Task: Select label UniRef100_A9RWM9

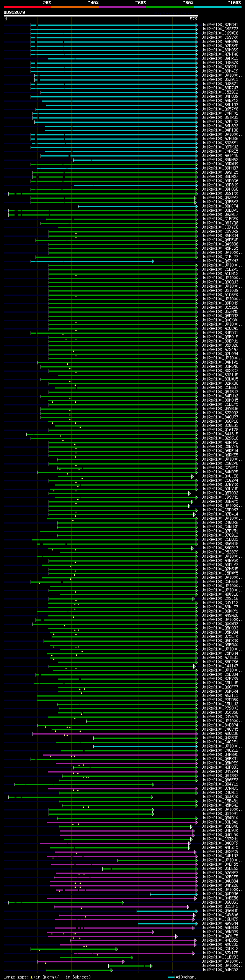Action: pyautogui.click(x=220, y=164)
